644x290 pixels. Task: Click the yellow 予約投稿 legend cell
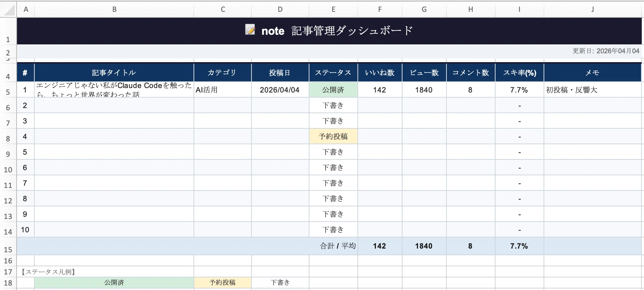(x=223, y=283)
